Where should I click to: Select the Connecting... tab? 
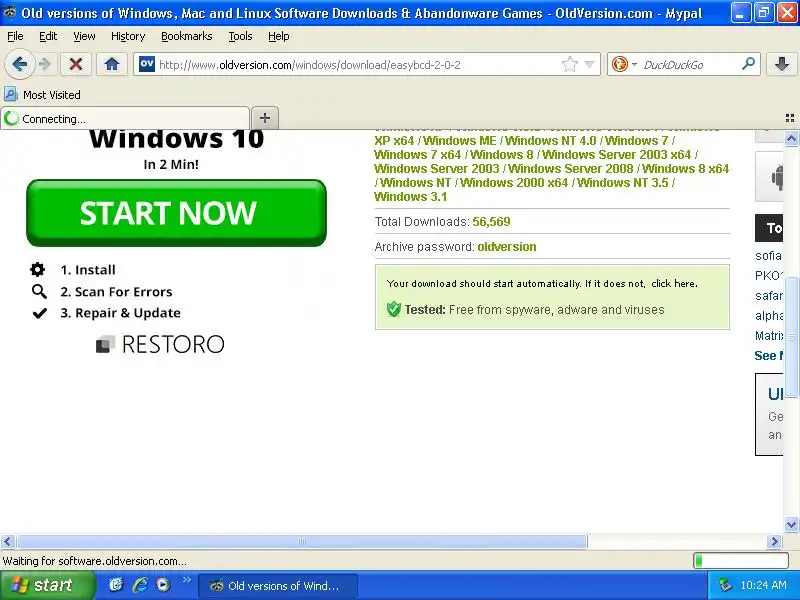(125, 118)
